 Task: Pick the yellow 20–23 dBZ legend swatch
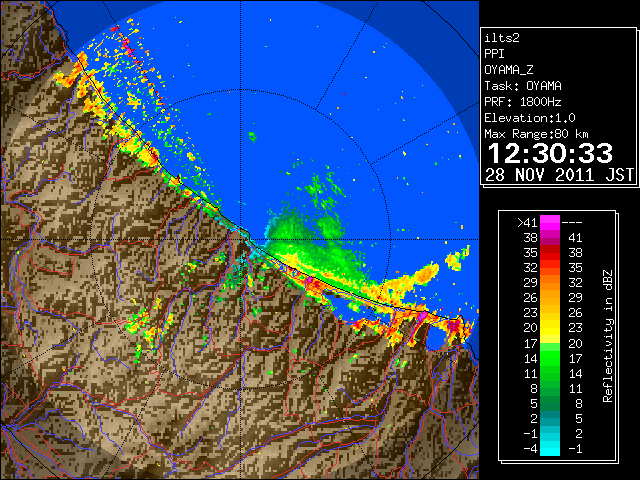550,328
